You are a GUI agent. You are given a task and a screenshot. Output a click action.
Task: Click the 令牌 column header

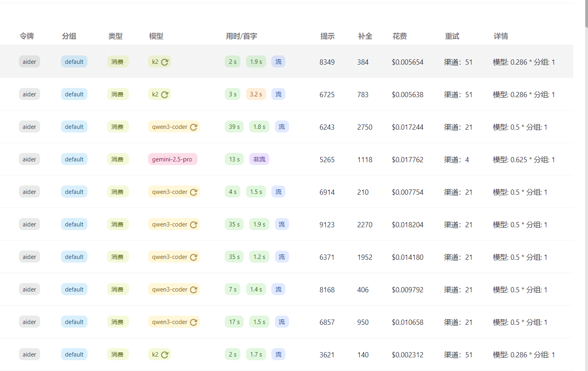click(x=27, y=36)
